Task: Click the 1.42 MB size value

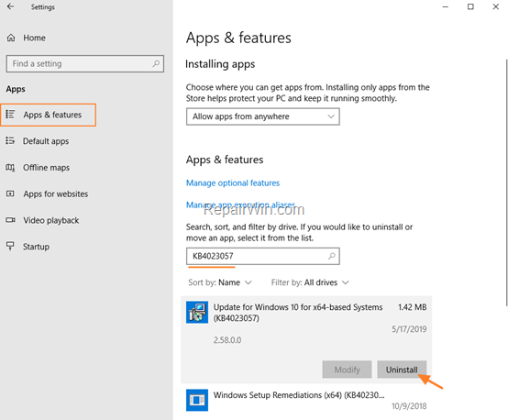Action: pos(412,307)
